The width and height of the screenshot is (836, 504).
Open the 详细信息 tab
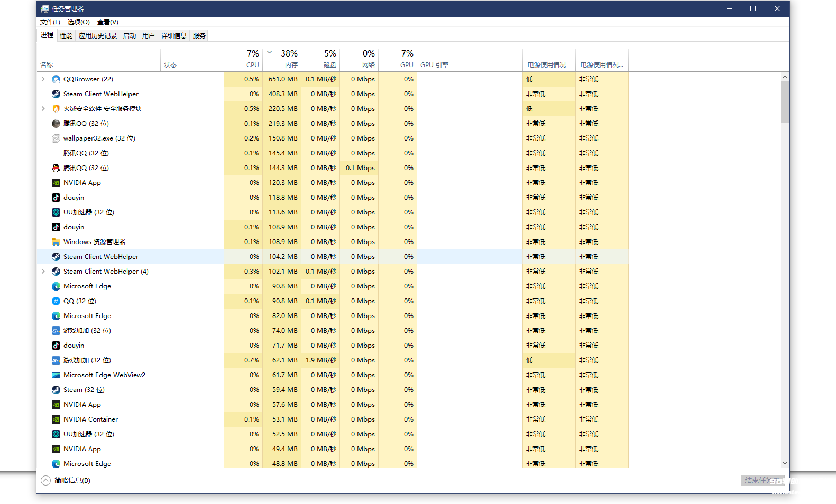(173, 36)
